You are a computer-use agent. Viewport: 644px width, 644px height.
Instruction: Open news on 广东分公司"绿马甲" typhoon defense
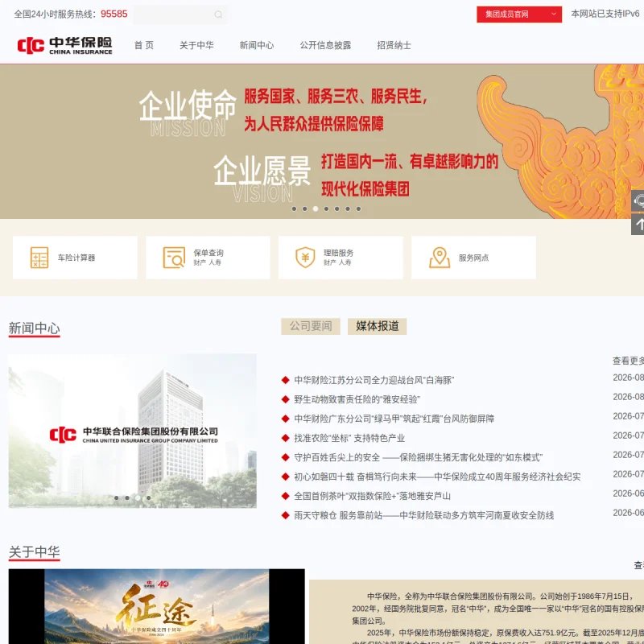coord(394,419)
